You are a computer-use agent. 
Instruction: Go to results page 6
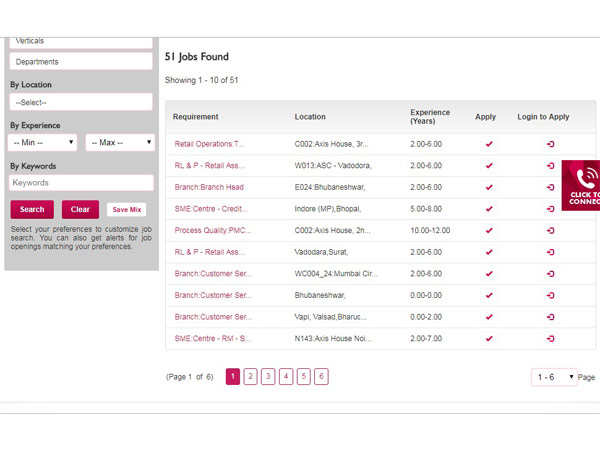click(x=321, y=377)
